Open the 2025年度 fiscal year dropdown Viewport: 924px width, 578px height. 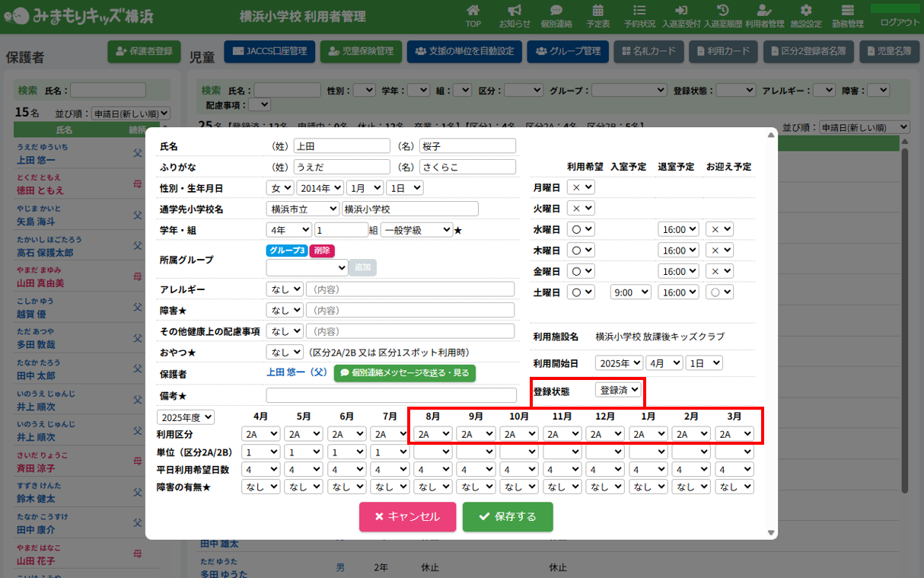tap(186, 417)
